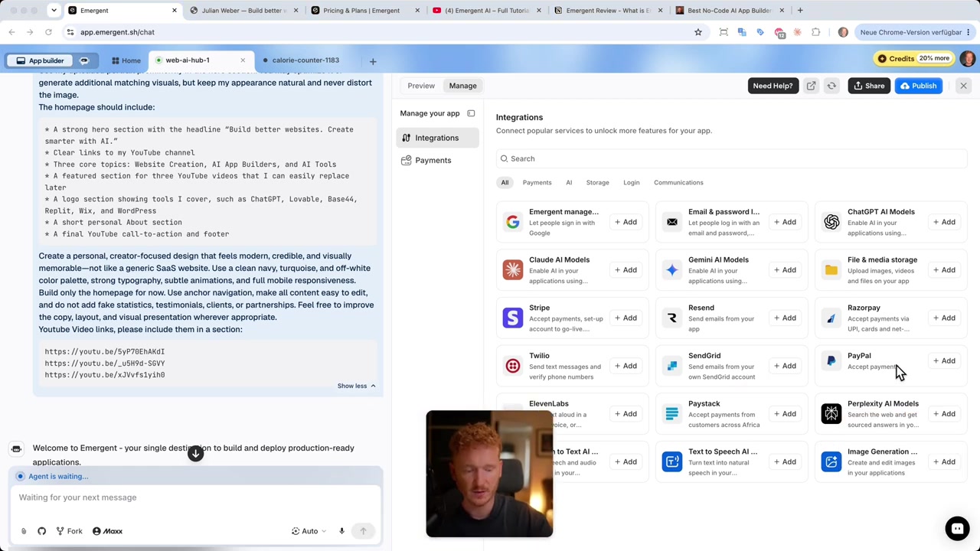Collapse prompt with Show less
Image resolution: width=980 pixels, height=551 pixels.
(357, 386)
